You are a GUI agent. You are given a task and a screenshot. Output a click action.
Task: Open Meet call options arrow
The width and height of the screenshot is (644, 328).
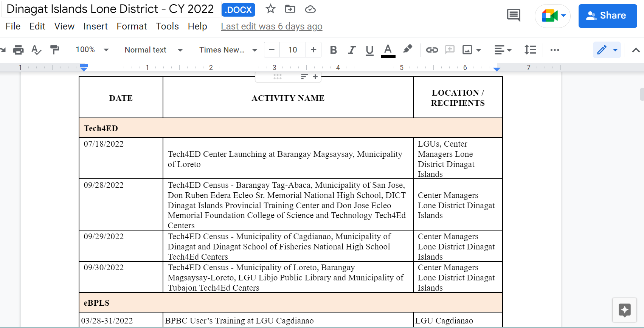[563, 16]
